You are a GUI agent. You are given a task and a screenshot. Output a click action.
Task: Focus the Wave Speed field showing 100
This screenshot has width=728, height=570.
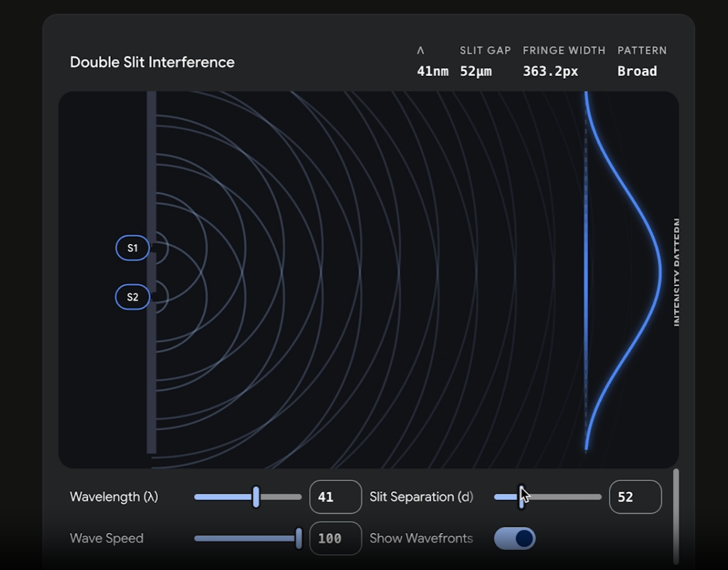(x=335, y=538)
